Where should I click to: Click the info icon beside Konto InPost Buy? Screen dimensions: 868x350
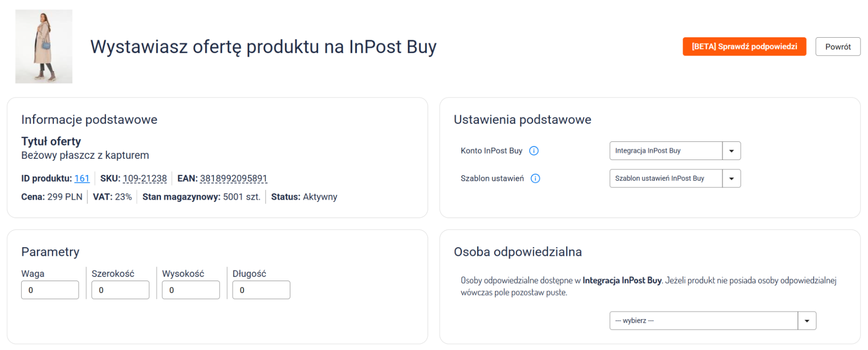(x=534, y=151)
